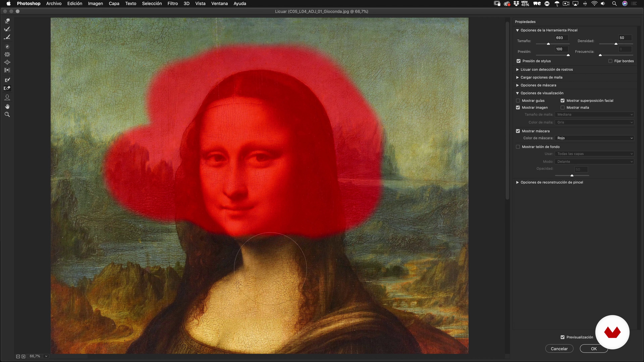Open the Capa menu

tap(114, 4)
